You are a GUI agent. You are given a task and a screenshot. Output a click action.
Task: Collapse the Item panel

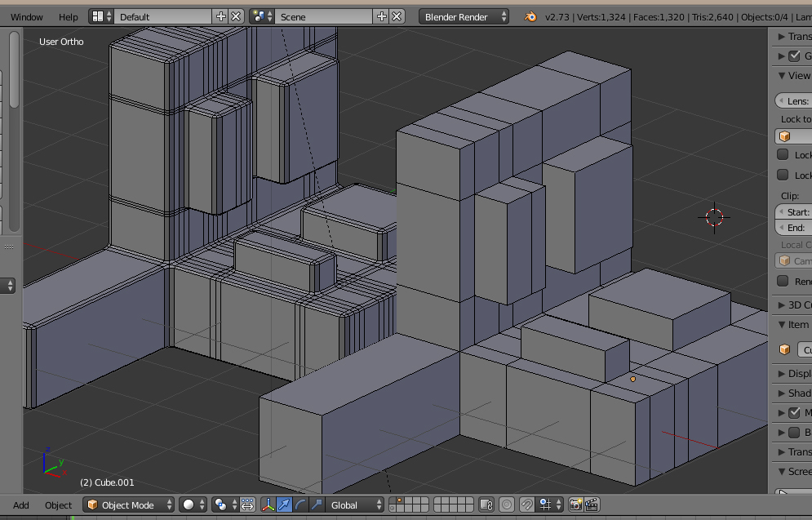pyautogui.click(x=782, y=324)
